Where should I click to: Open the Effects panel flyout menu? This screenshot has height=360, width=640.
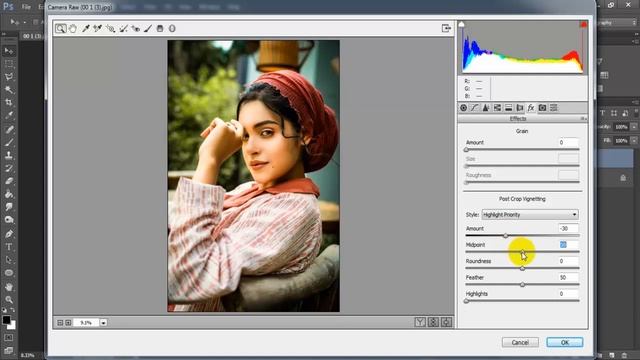(x=584, y=118)
